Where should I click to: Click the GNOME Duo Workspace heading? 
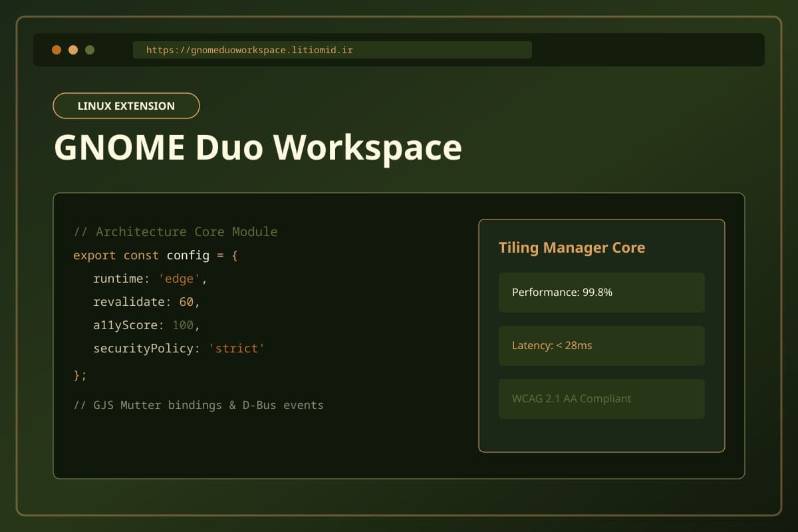click(x=257, y=147)
